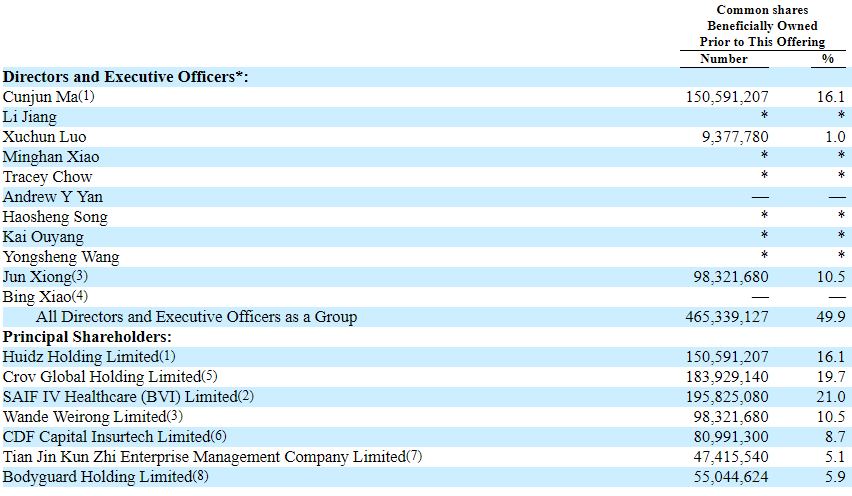Click the 'Principal Shareholders:' heading
The height and width of the screenshot is (496, 852).
87,337
